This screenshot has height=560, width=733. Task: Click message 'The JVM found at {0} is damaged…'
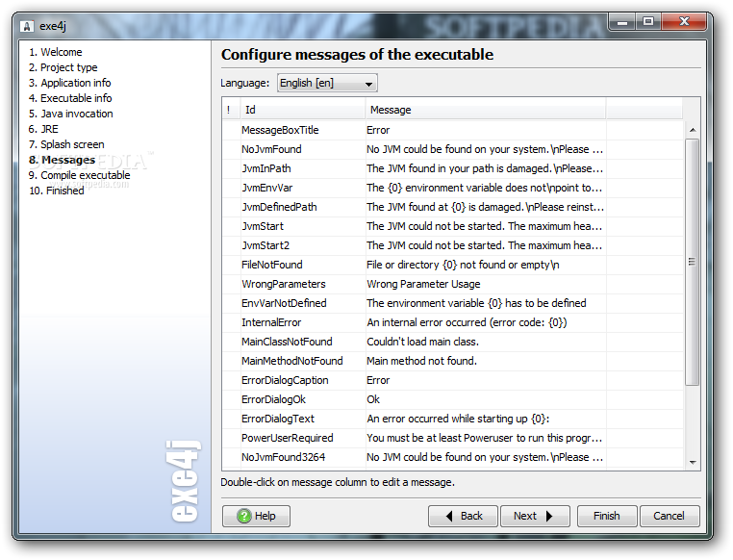[x=485, y=207]
